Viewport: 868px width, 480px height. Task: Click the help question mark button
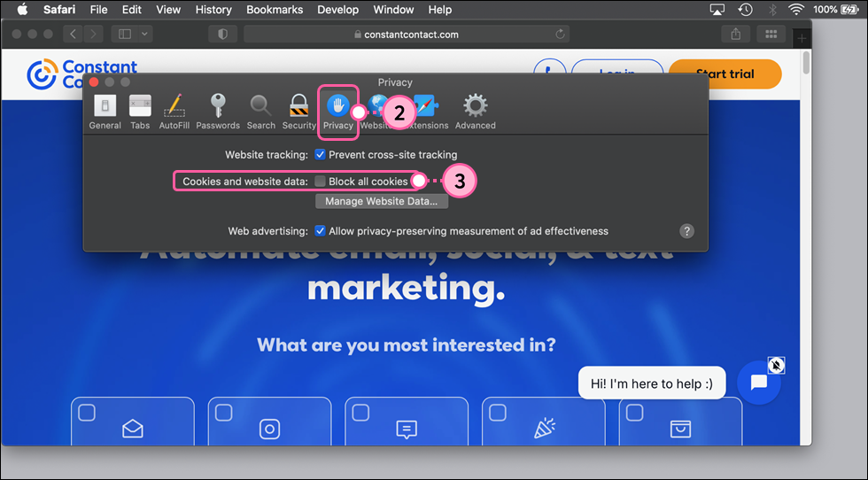(x=686, y=231)
